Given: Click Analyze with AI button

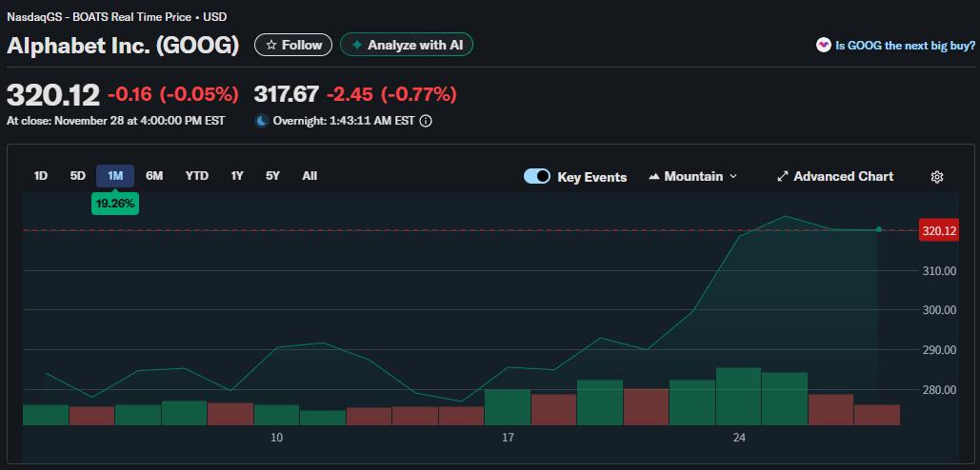Looking at the screenshot, I should [x=407, y=45].
